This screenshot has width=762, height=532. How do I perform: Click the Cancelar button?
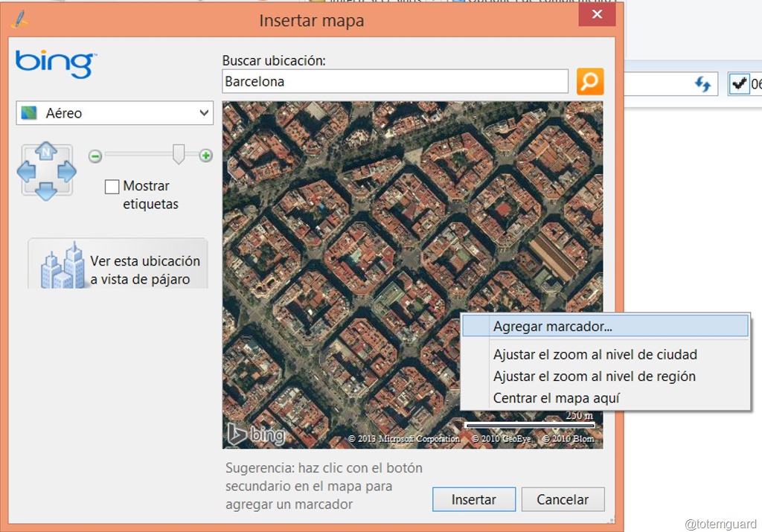click(x=563, y=499)
